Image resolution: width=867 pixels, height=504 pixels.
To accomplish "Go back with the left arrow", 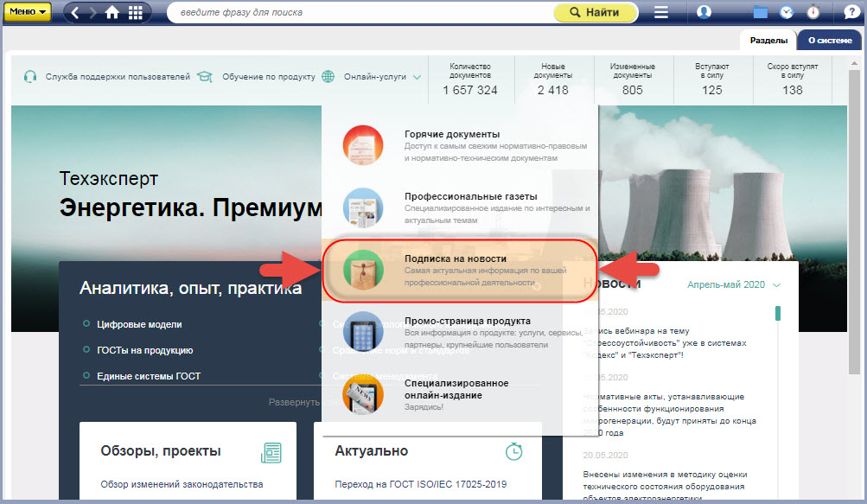I will 75,12.
